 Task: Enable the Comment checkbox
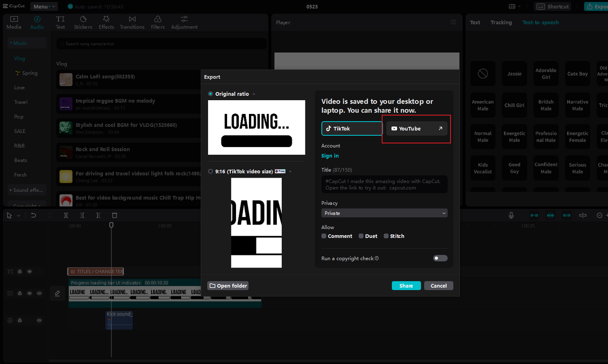coord(324,236)
